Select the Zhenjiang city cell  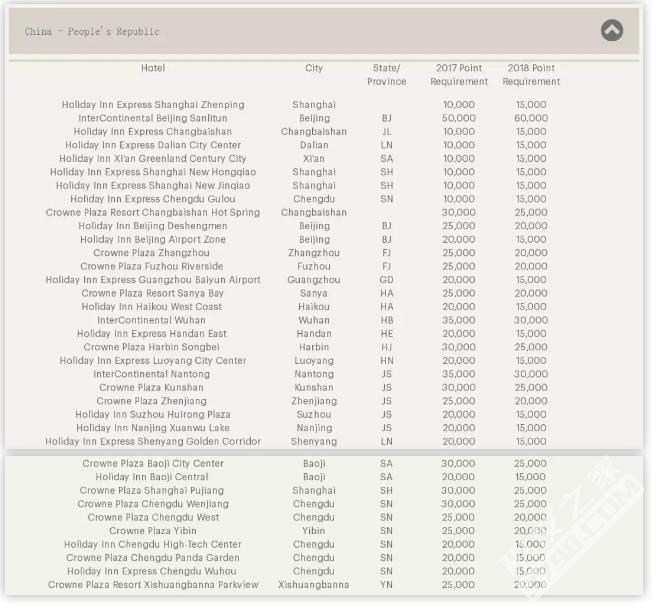pyautogui.click(x=314, y=401)
